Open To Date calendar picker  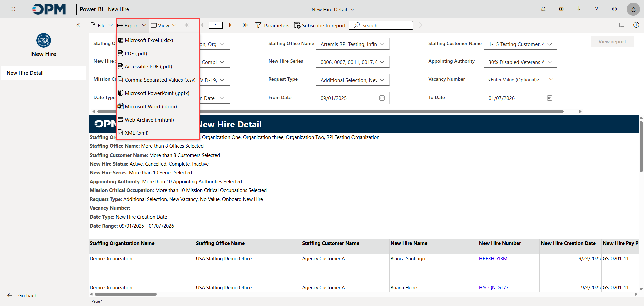550,98
